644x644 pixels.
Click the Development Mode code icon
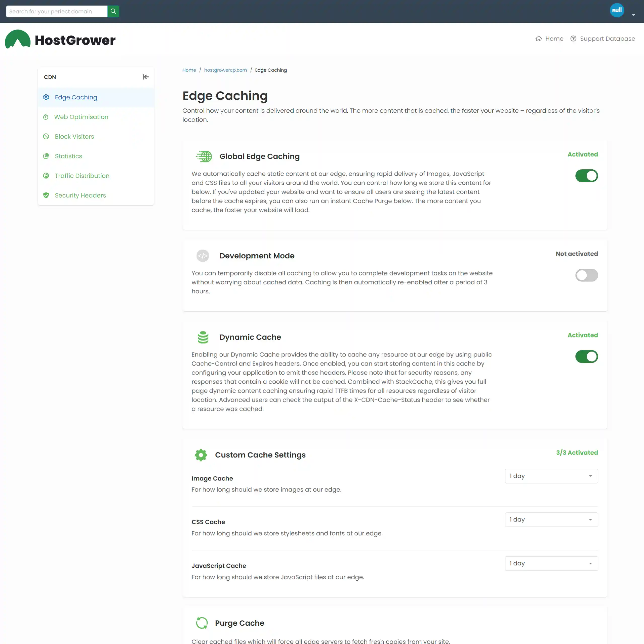pyautogui.click(x=203, y=256)
